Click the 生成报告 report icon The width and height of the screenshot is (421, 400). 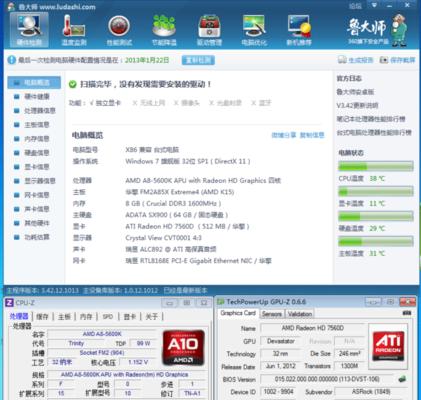coord(342,60)
